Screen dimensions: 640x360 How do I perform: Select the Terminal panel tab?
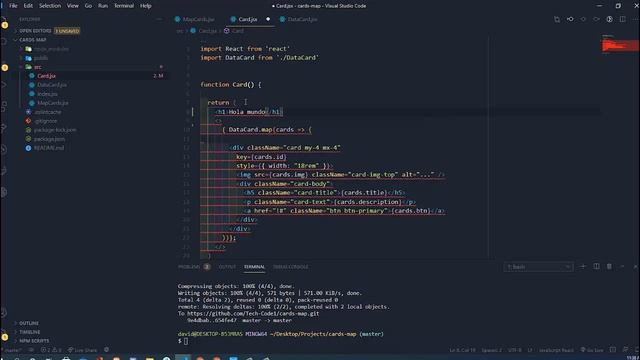click(254, 267)
